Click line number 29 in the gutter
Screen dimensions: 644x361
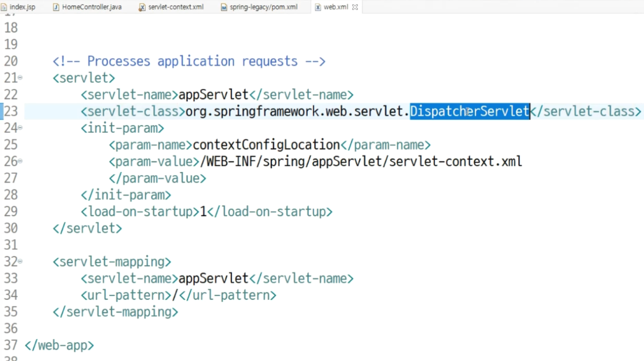(11, 211)
